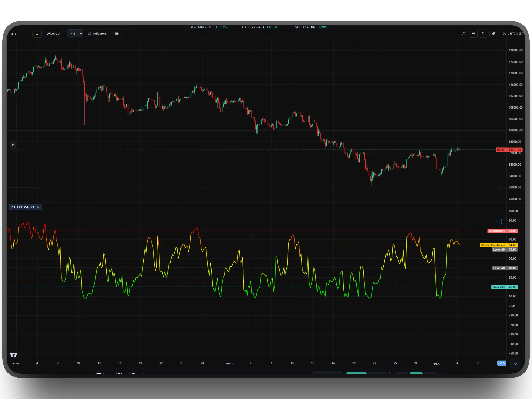Open the Indicators panel
Screen dimensions: 532x399
coord(97,34)
